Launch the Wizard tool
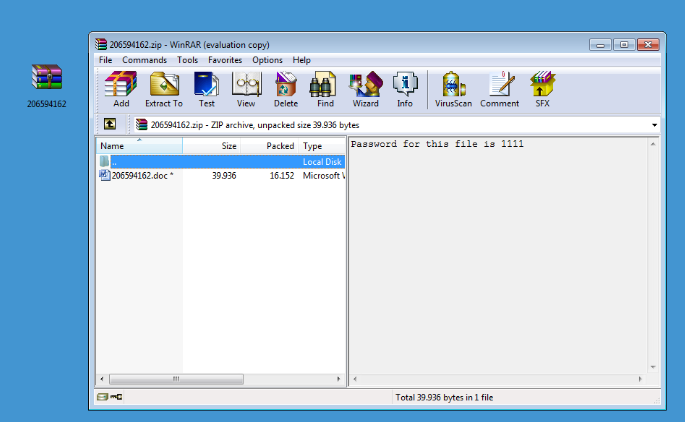This screenshot has height=422, width=685. click(x=365, y=88)
